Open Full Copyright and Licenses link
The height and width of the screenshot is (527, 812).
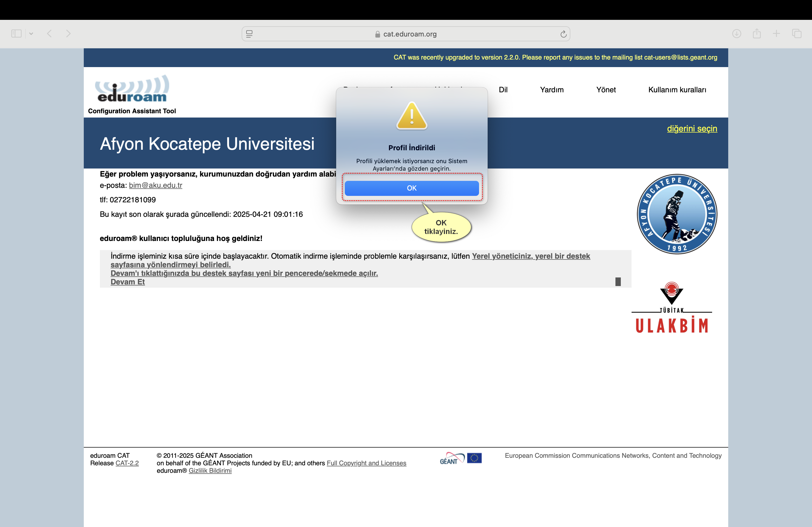367,463
